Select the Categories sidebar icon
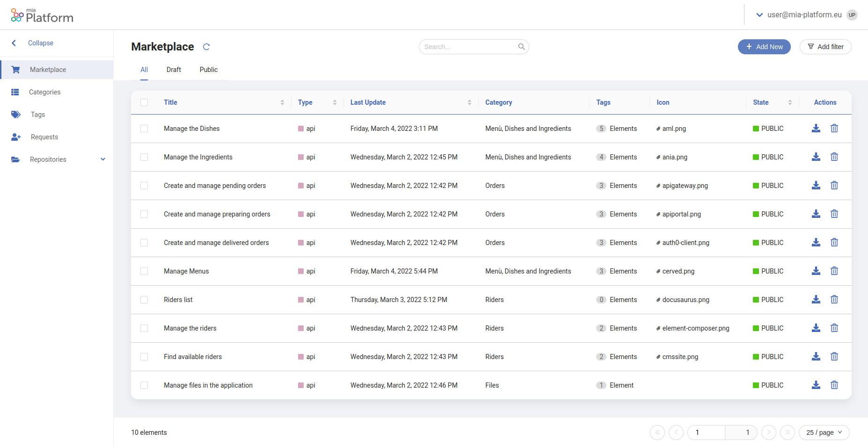The image size is (868, 447). pyautogui.click(x=15, y=92)
